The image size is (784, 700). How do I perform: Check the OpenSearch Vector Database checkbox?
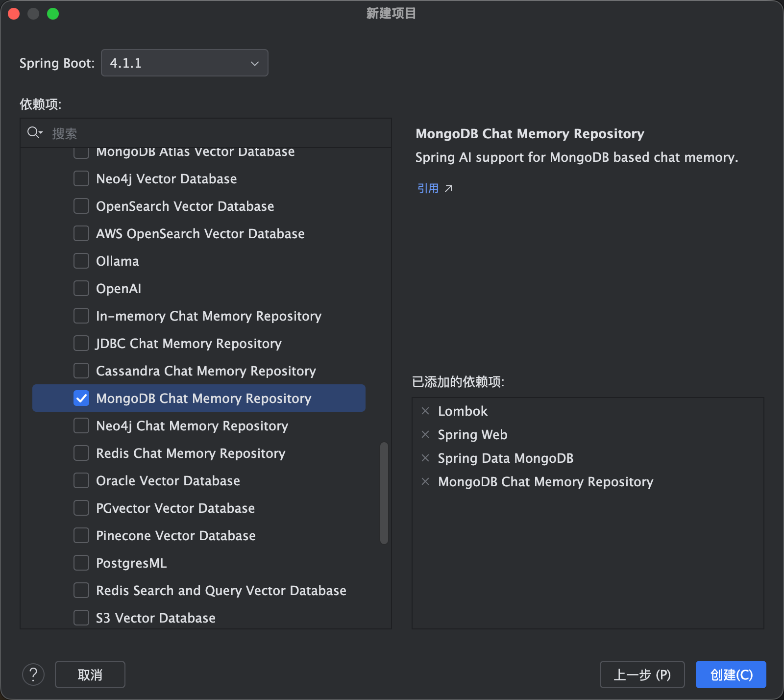81,206
